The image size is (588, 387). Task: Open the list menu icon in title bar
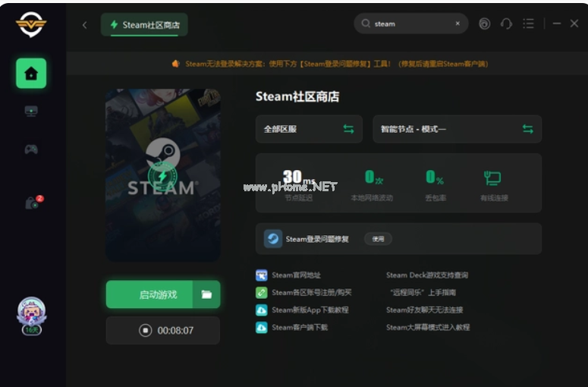(x=529, y=24)
